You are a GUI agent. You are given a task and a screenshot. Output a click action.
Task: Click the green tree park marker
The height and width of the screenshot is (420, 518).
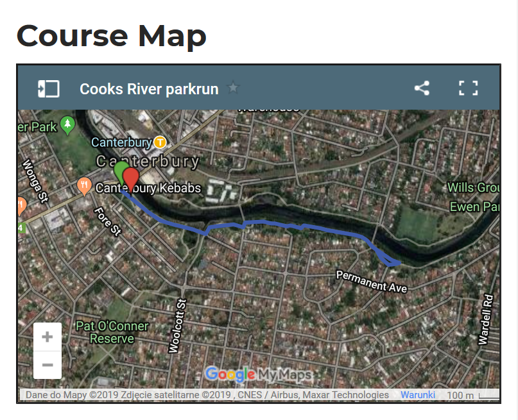(66, 123)
